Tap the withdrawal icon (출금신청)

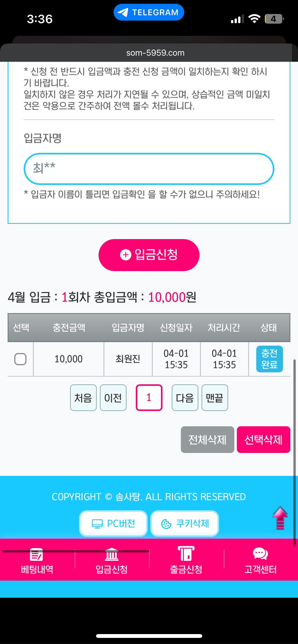click(x=186, y=553)
